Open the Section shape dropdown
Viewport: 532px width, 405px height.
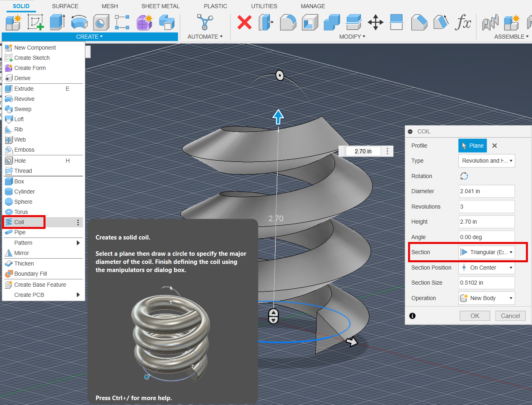click(487, 252)
